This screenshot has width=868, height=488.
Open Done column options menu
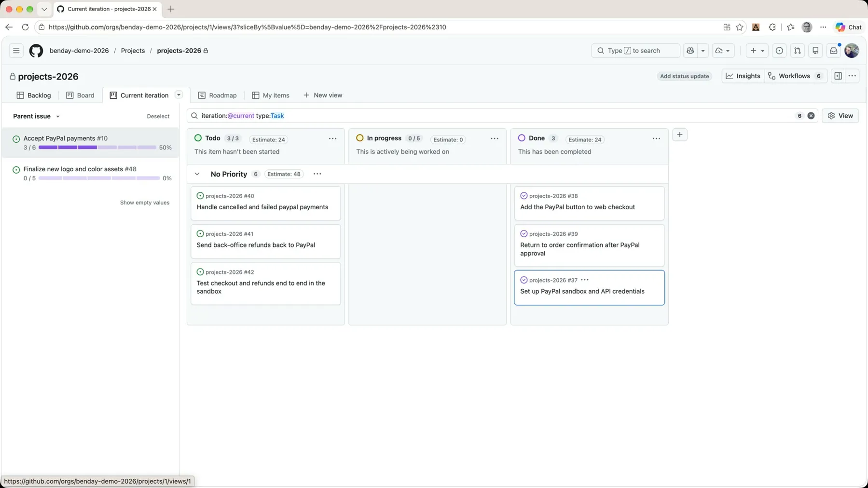(656, 139)
